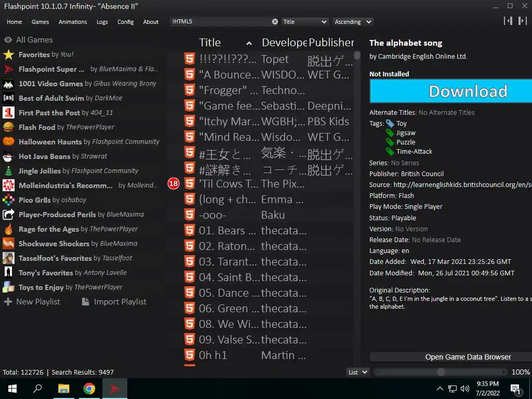Click Open Game Data Browser button
The image size is (532, 399).
(451, 357)
